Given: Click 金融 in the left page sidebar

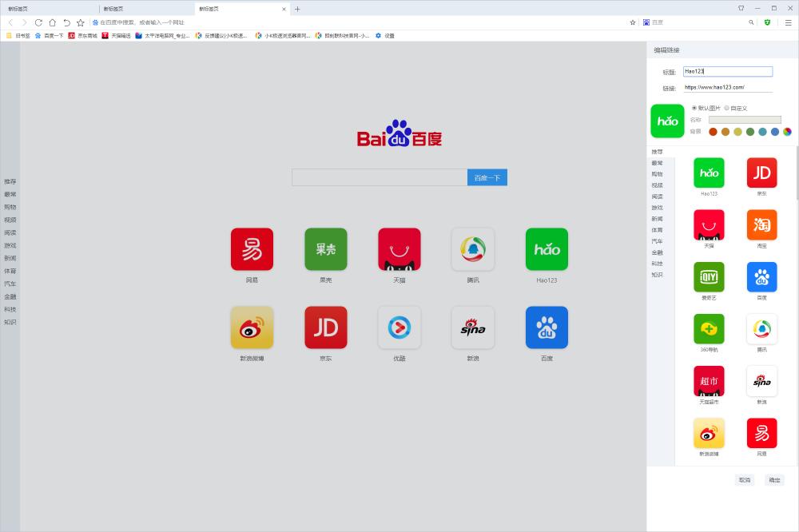Looking at the screenshot, I should pos(10,296).
